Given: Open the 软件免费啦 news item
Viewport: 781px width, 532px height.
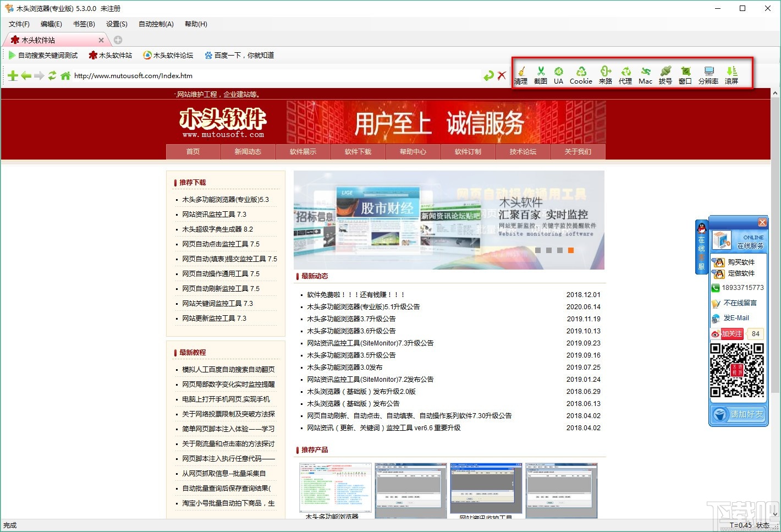Looking at the screenshot, I should [x=356, y=295].
